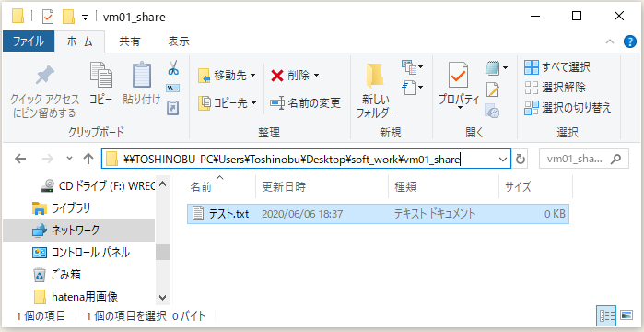Go forward with the right arrow
Viewport: 644px width, 332px height.
pyautogui.click(x=48, y=159)
